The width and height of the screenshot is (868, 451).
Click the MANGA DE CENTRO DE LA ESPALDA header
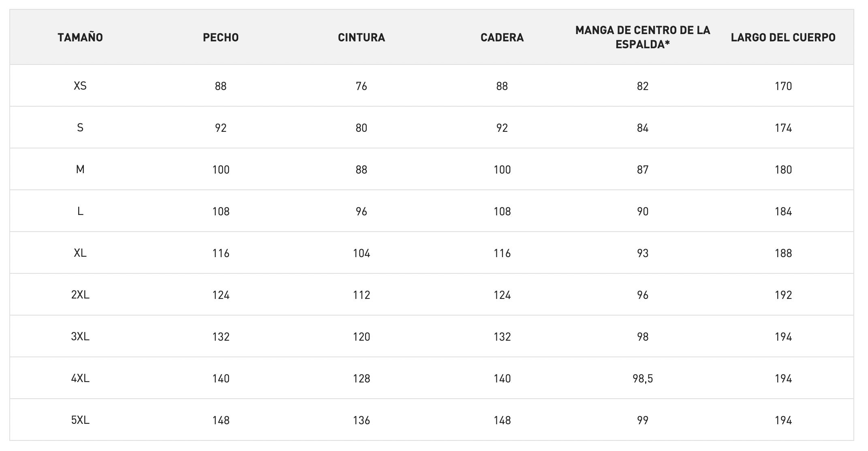(x=643, y=37)
